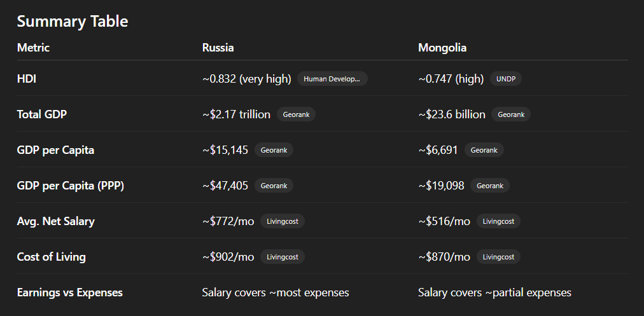Open Livingcost source chip beside ~$516/mo
Viewport: 644px width, 316px height.
pyautogui.click(x=498, y=221)
